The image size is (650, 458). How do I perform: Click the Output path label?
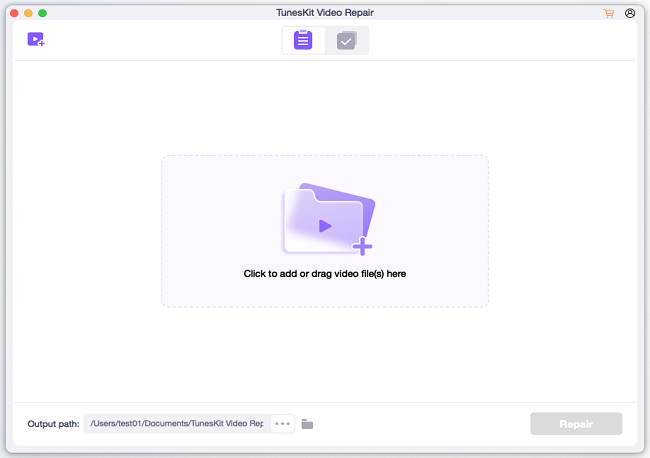(x=53, y=424)
